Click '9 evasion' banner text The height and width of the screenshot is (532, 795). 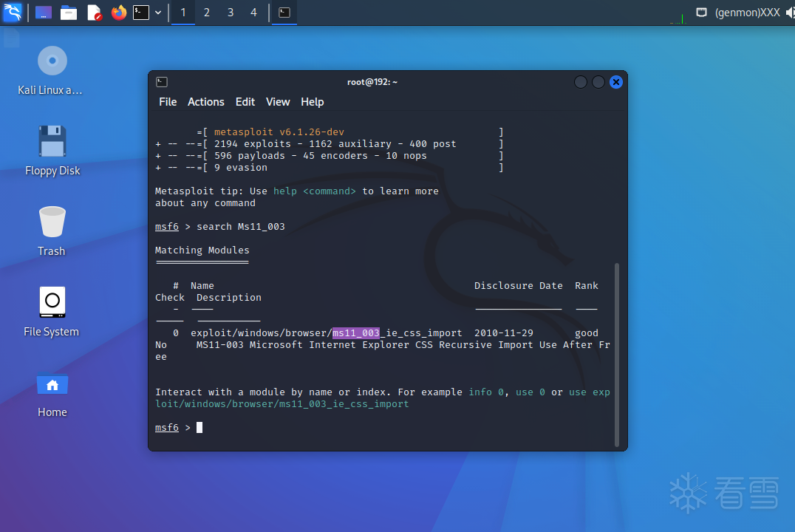[x=240, y=168]
